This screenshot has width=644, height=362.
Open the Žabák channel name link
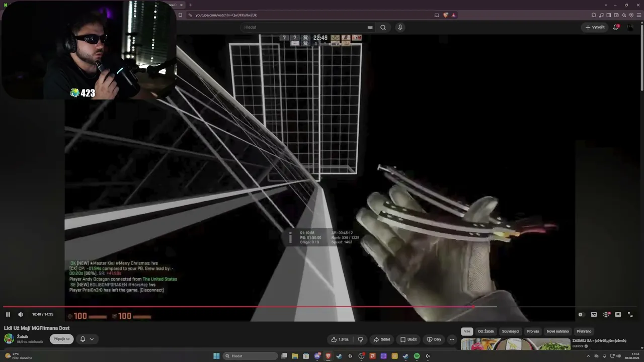tap(23, 337)
